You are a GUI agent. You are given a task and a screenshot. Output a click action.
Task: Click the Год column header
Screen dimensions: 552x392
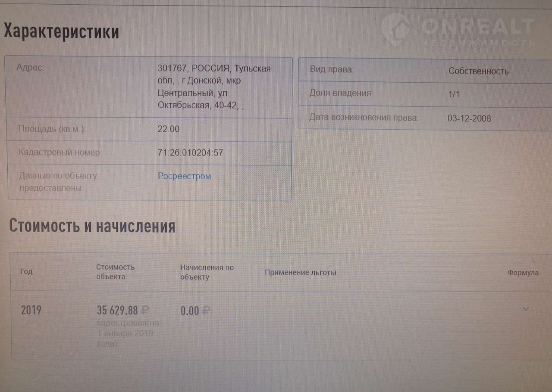(26, 272)
